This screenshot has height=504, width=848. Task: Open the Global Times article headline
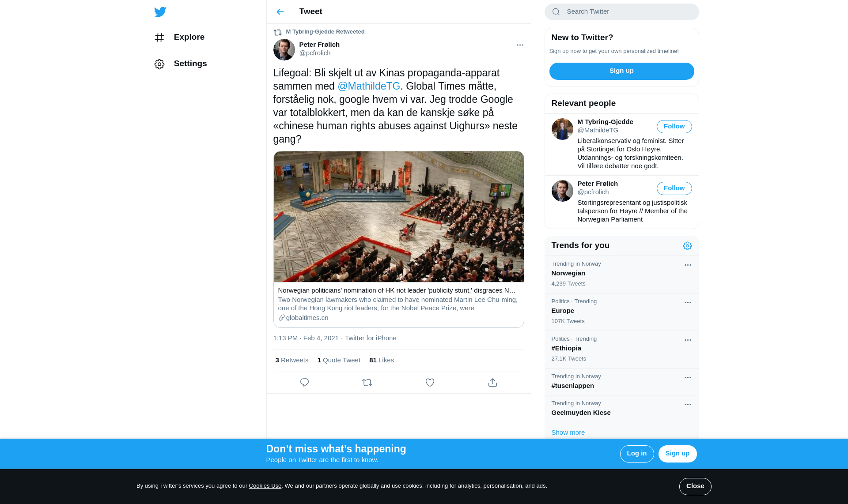(397, 290)
